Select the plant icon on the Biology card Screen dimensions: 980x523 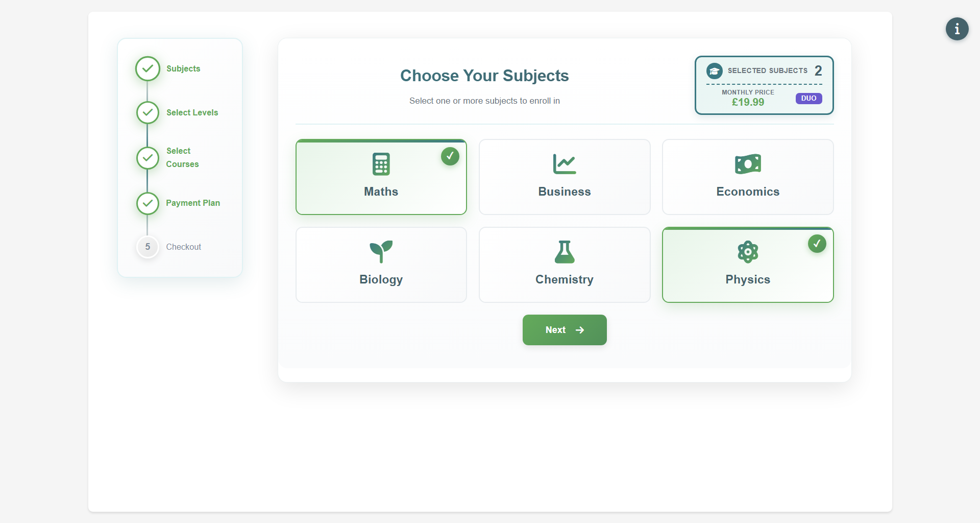point(381,251)
